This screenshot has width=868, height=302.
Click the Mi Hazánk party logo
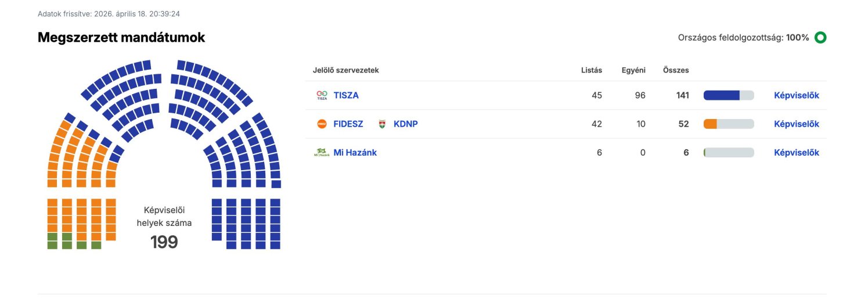tap(322, 153)
